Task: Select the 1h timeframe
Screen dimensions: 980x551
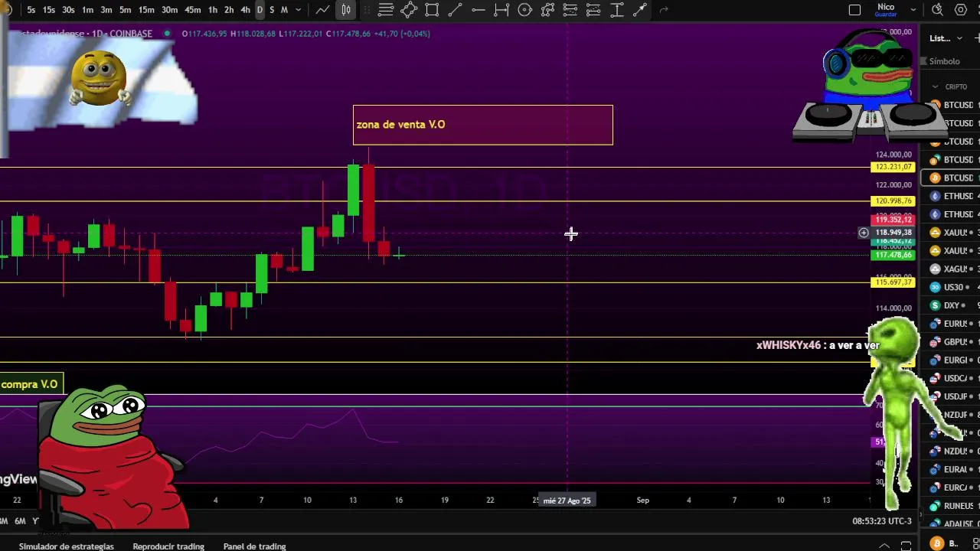Action: 213,10
